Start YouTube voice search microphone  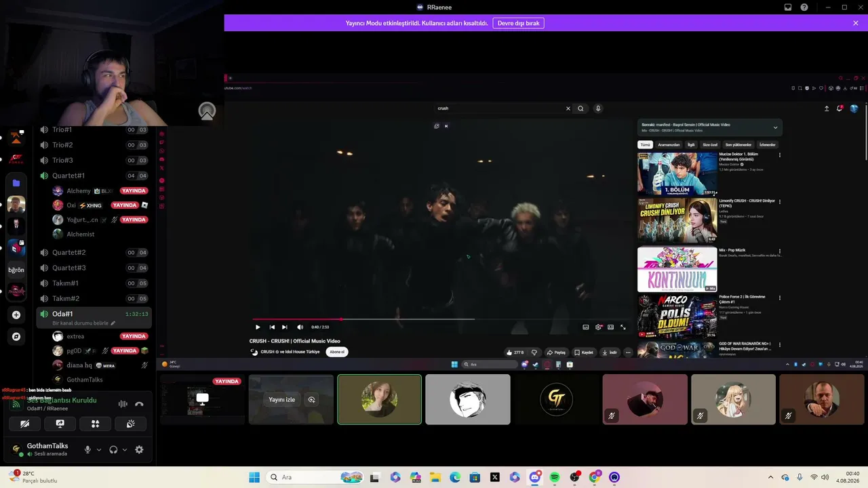coord(598,108)
